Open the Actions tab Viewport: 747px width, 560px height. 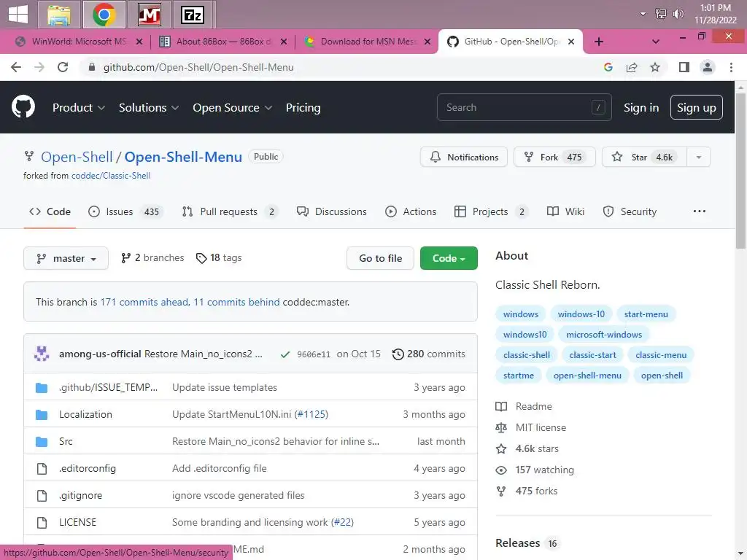click(411, 211)
